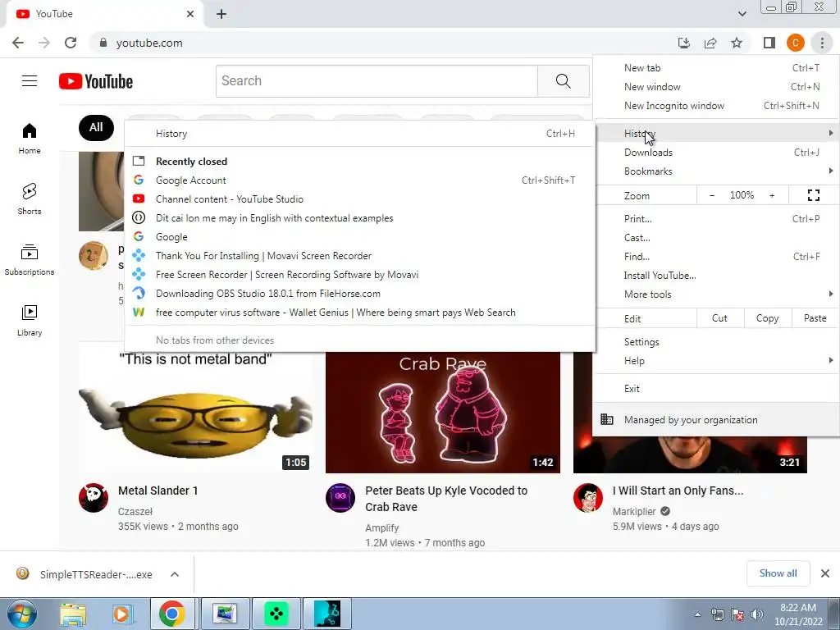840x630 pixels.
Task: Open Downloads from the menu
Action: click(x=715, y=153)
